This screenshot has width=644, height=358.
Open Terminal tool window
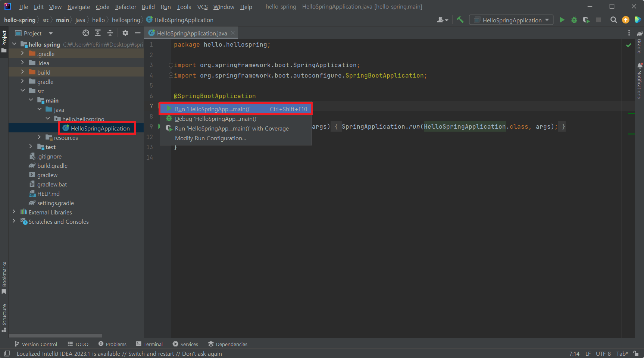coord(149,344)
